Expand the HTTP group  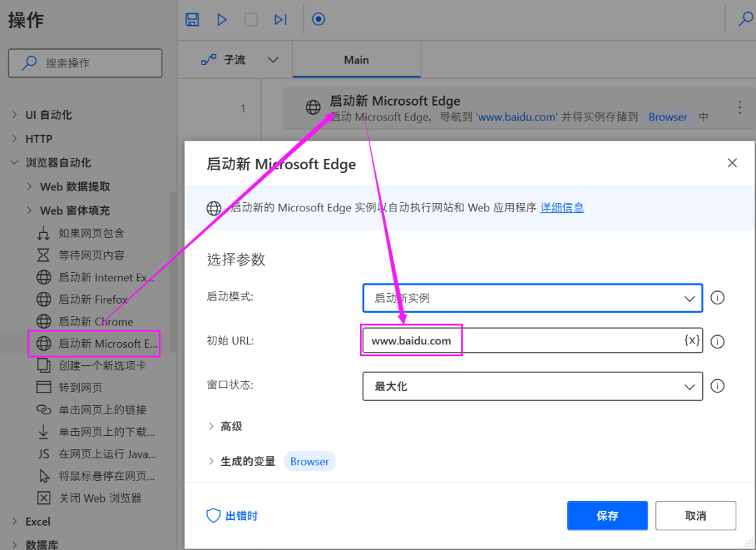(15, 139)
